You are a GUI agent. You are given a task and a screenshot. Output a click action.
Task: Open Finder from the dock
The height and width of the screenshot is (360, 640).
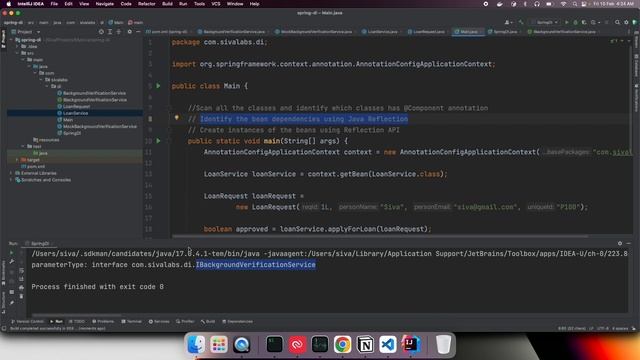[196, 344]
